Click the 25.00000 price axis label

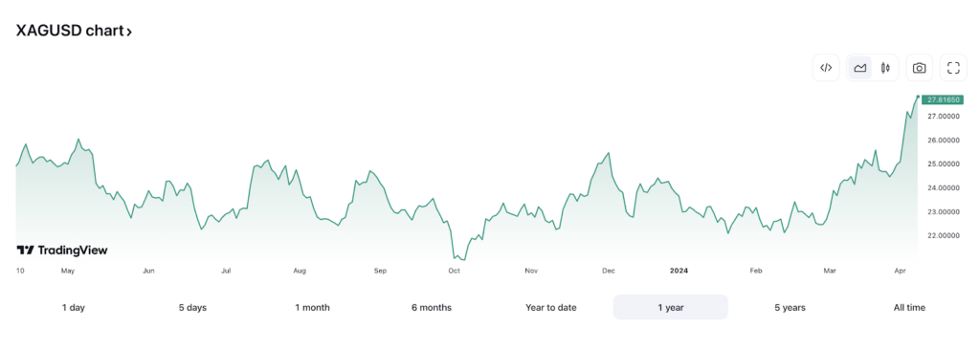(x=945, y=164)
